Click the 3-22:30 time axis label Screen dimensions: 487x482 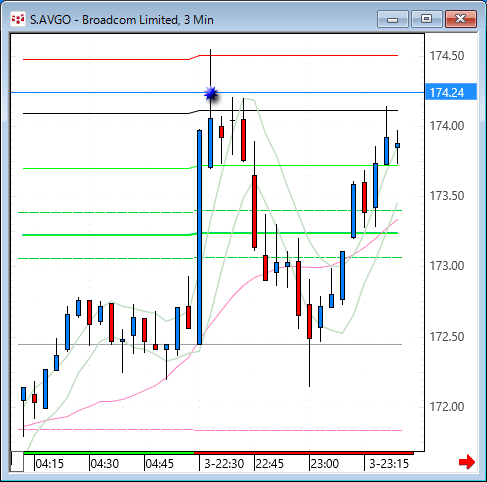point(224,464)
